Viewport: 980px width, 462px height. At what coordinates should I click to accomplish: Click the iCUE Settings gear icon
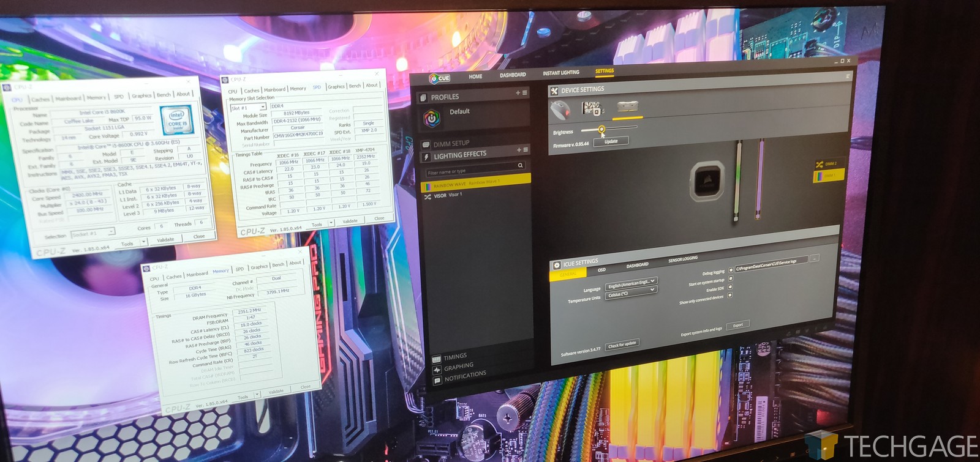(x=557, y=266)
